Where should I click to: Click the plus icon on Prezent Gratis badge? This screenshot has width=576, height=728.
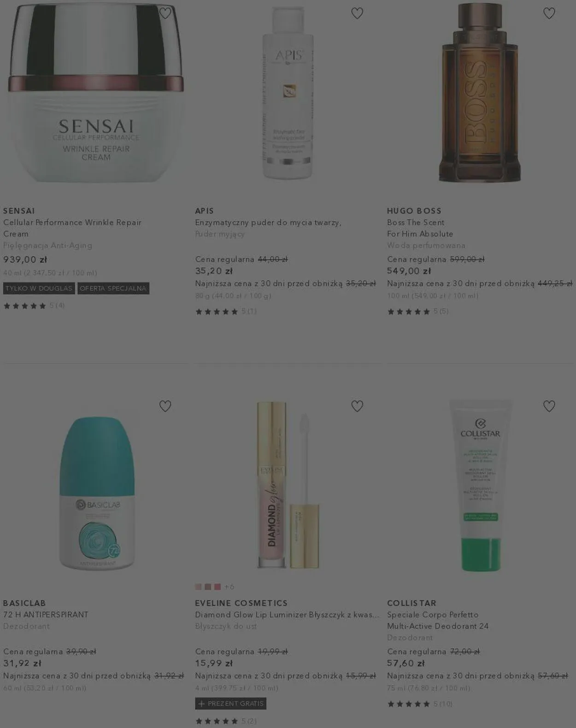[x=201, y=704]
